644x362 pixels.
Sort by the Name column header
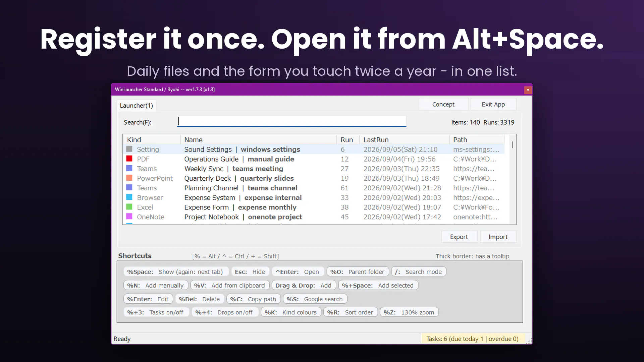pos(258,139)
